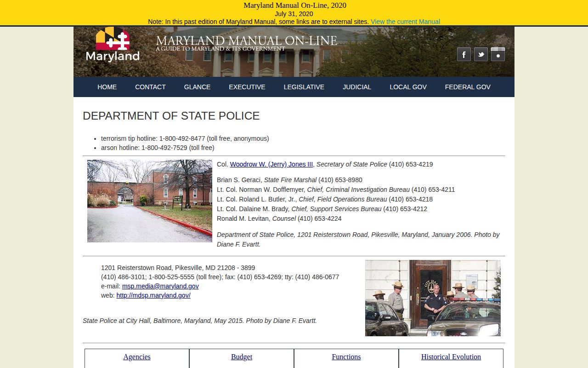
Task: Click the Maryland Manual On-Line title banner
Action: coord(246,43)
